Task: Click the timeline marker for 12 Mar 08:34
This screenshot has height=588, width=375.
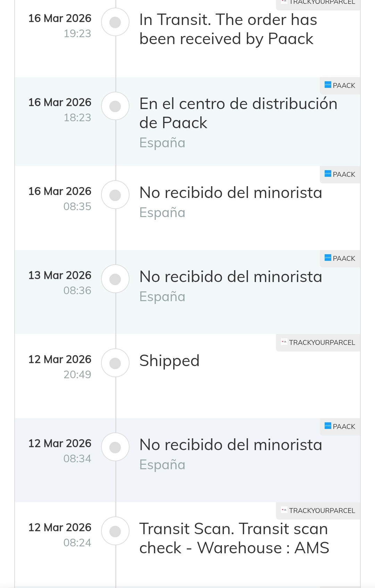Action: [x=115, y=447]
